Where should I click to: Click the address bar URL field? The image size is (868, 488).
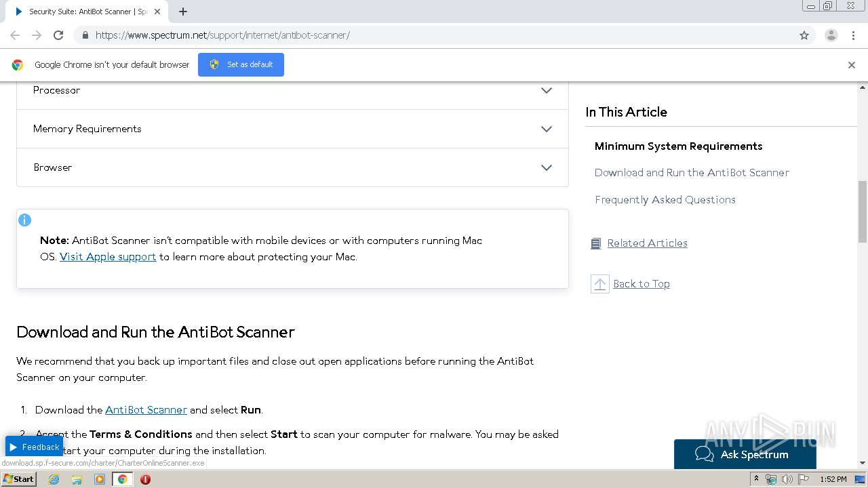coord(434,35)
